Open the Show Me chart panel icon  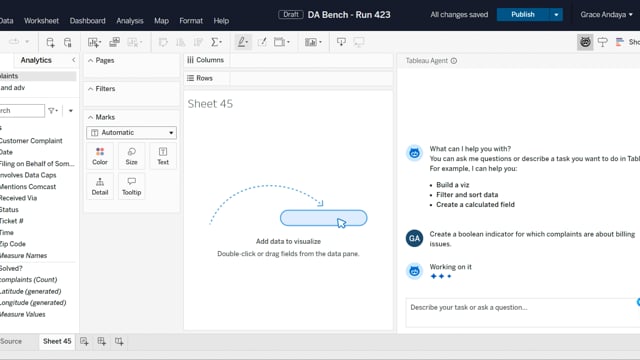[620, 42]
